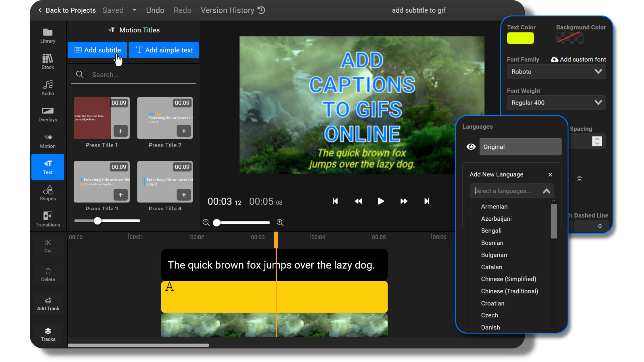Open the Overlays panel
This screenshot has width=644, height=362.
pos(48,114)
